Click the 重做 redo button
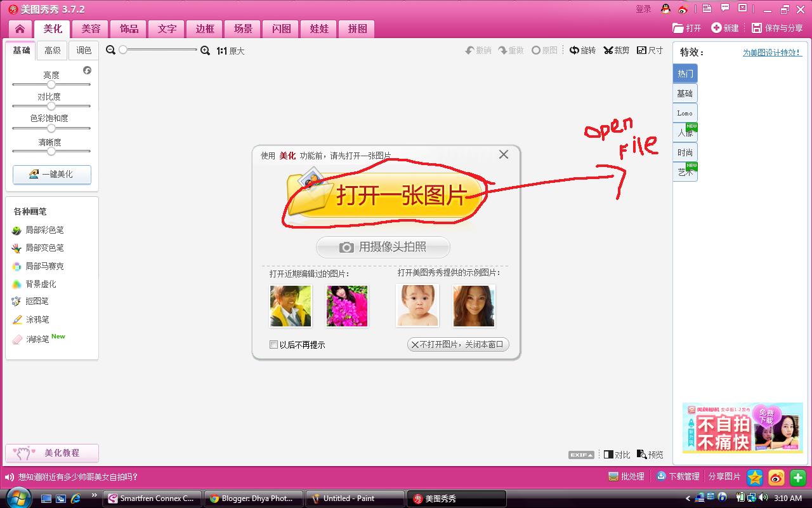Screen dimensions: 812x508 (x=511, y=50)
